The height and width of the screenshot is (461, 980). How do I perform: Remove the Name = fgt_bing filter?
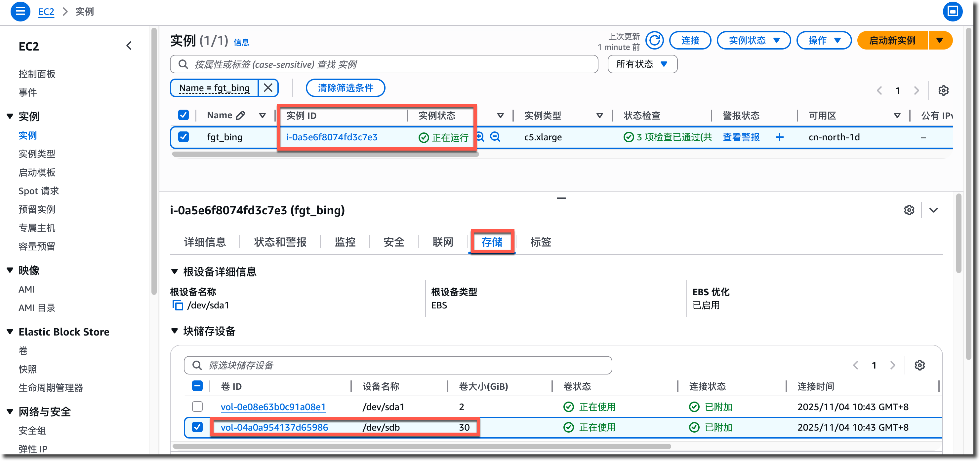click(x=268, y=88)
